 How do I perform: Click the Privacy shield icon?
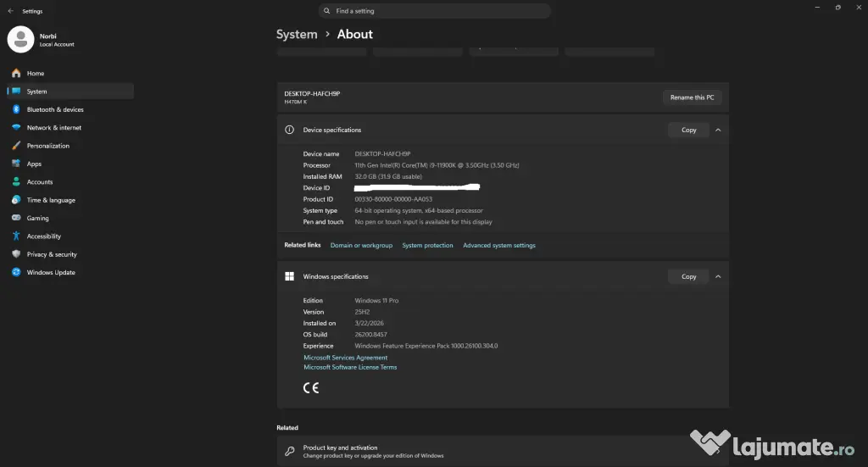click(x=16, y=254)
